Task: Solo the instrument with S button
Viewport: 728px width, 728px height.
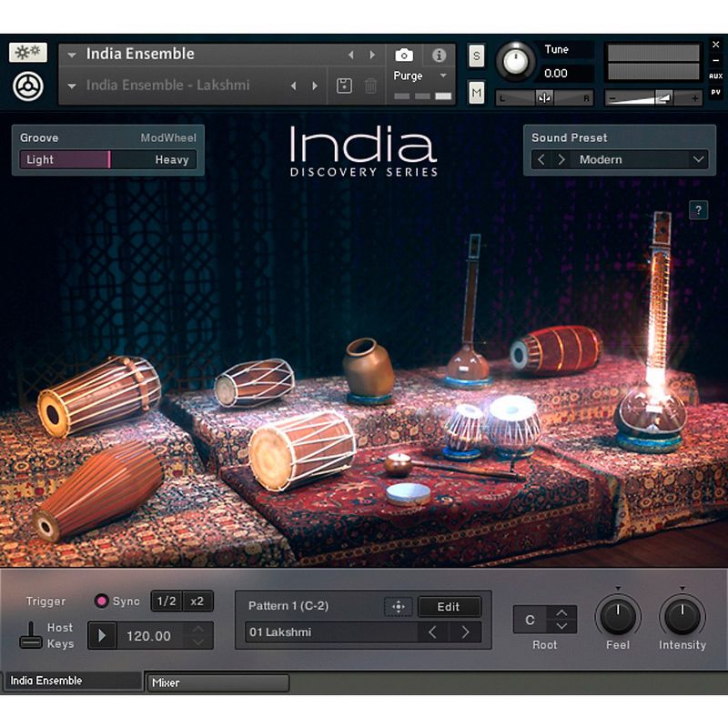Action: click(477, 56)
